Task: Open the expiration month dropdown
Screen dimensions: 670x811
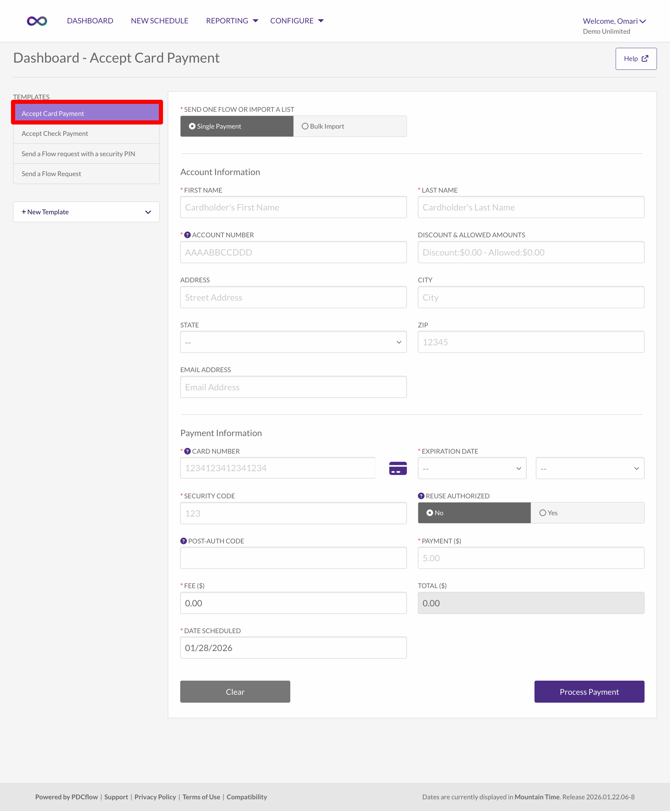Action: pyautogui.click(x=473, y=467)
